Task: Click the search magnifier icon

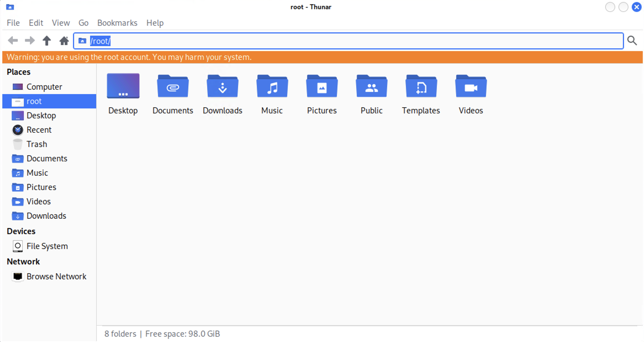Action: (632, 41)
